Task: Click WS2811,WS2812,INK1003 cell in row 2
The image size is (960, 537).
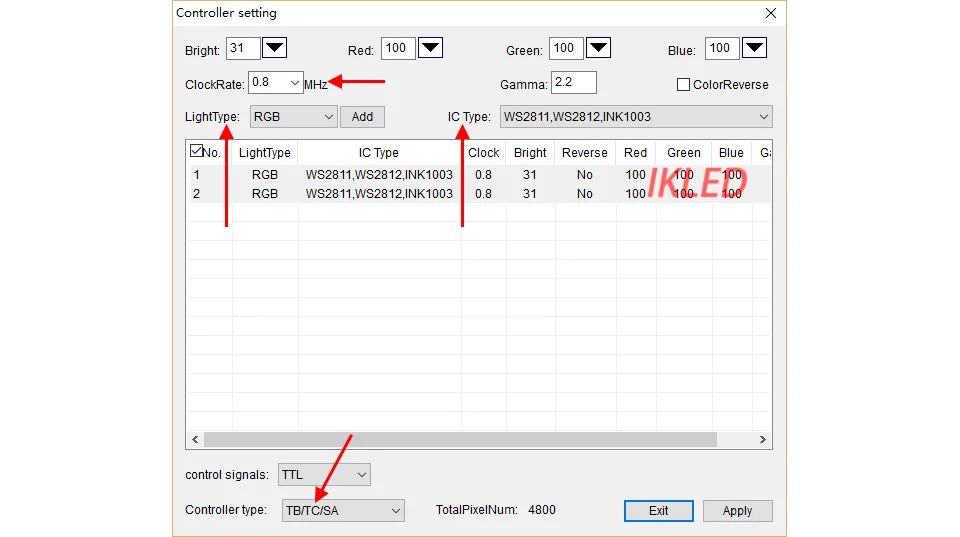Action: point(380,194)
